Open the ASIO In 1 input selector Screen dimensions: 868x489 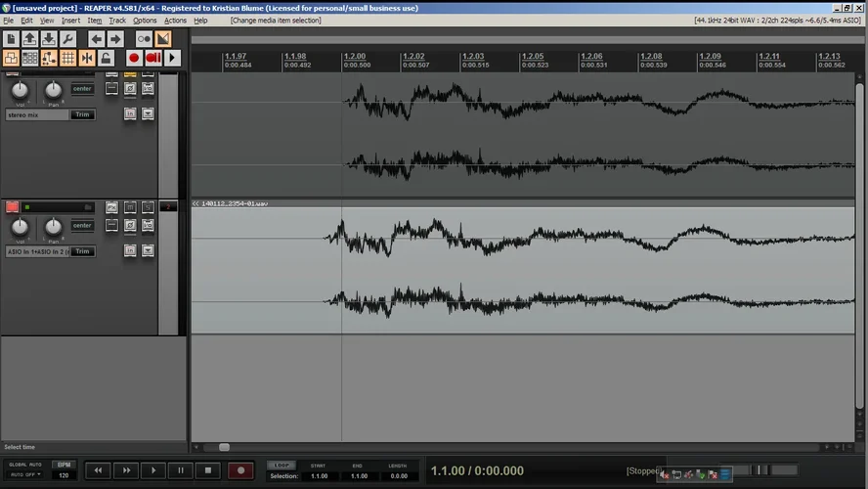click(37, 251)
